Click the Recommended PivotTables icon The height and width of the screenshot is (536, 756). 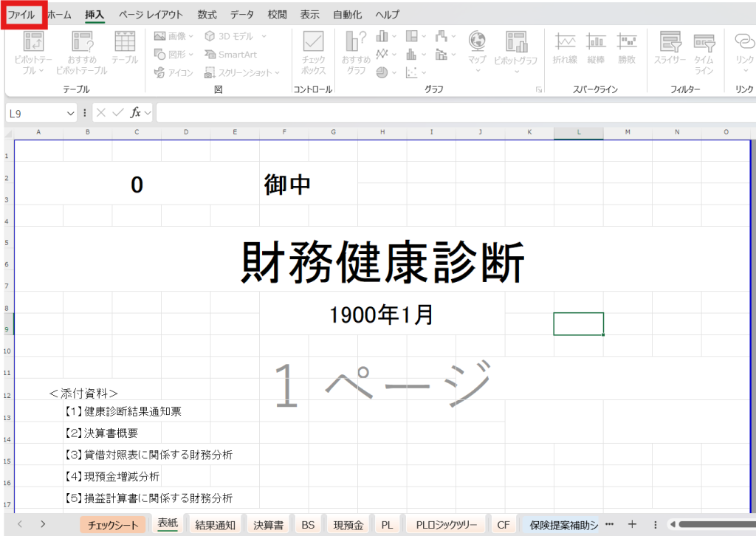click(82, 43)
